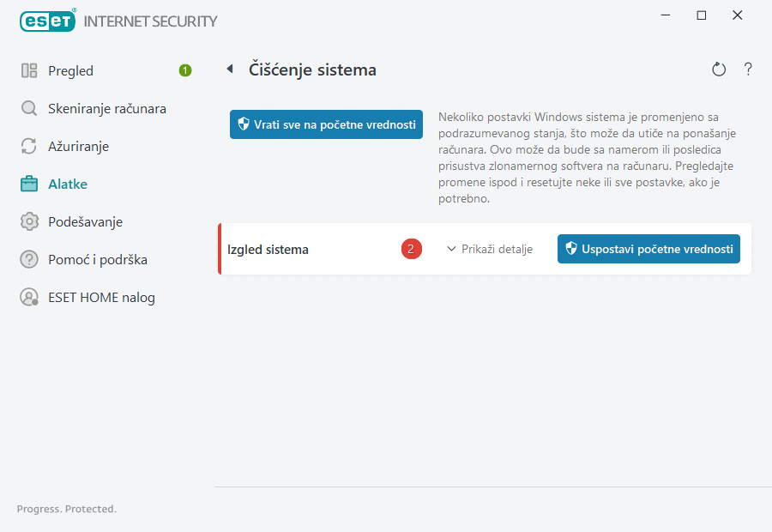
Task: Open ESET HOME nalog account icon
Action: [x=29, y=297]
